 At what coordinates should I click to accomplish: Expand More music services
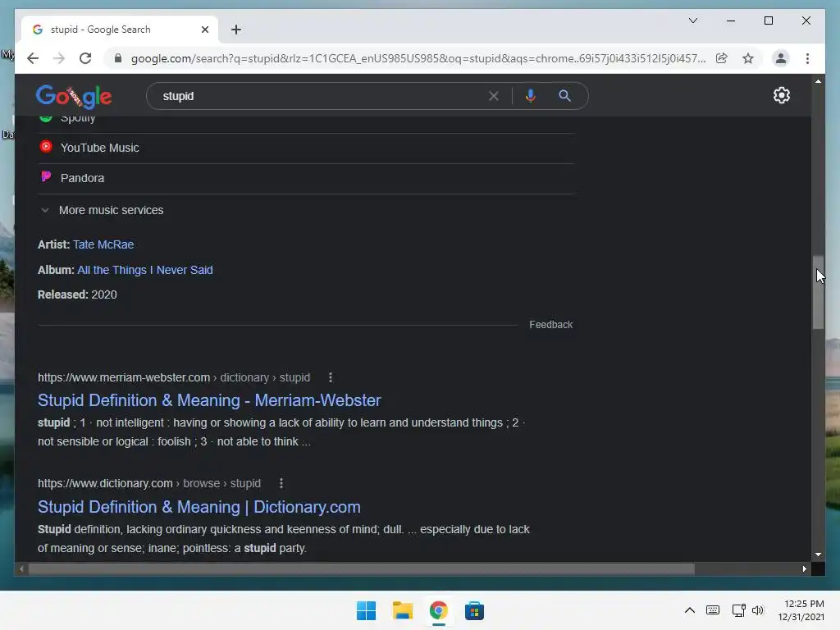102,210
